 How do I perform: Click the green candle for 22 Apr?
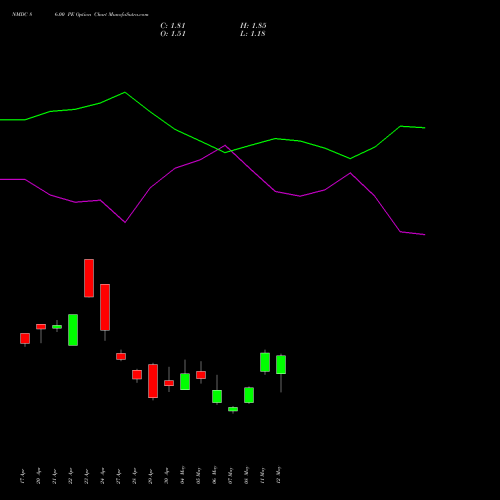73,330
